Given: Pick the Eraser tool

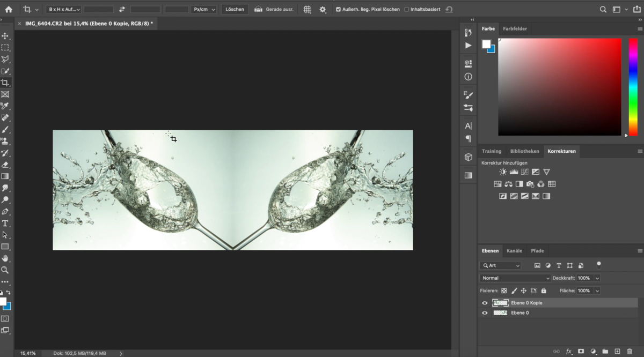Looking at the screenshot, I should pyautogui.click(x=6, y=165).
